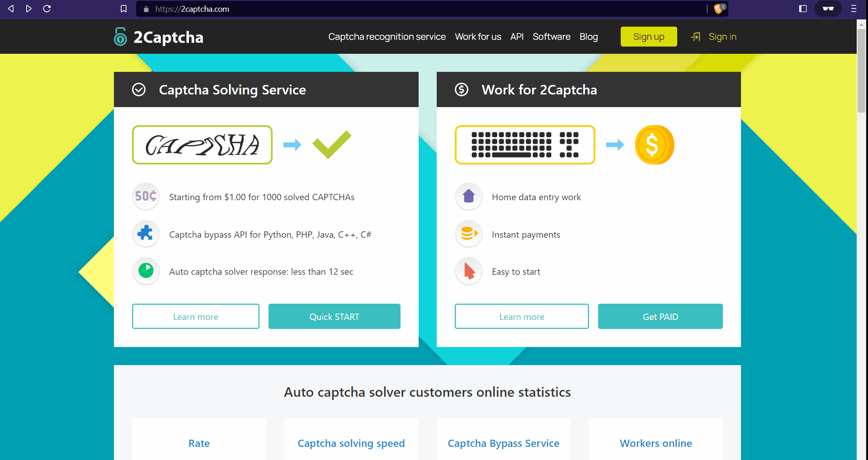Click the blue puzzle piece API icon
The width and height of the screenshot is (868, 460).
tap(146, 234)
